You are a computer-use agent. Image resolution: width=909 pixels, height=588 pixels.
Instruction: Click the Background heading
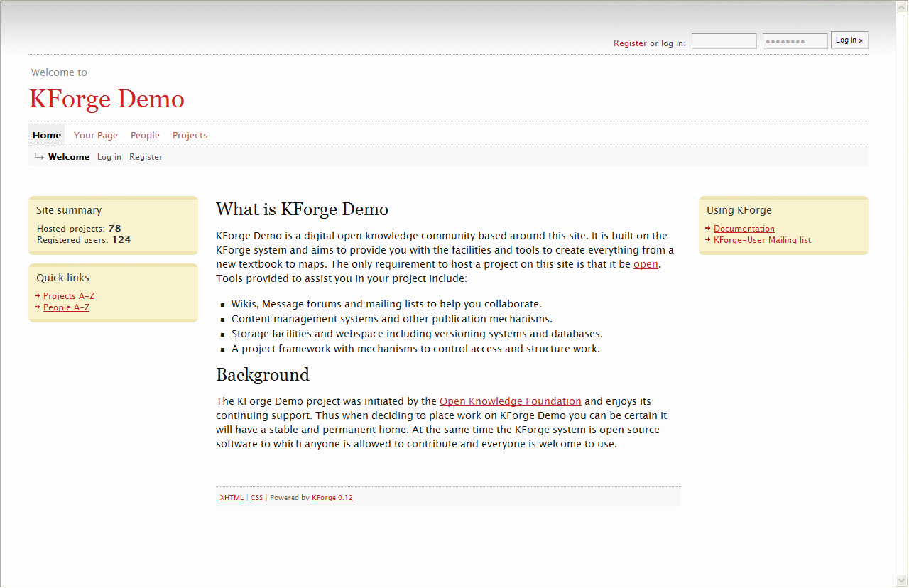pos(263,374)
